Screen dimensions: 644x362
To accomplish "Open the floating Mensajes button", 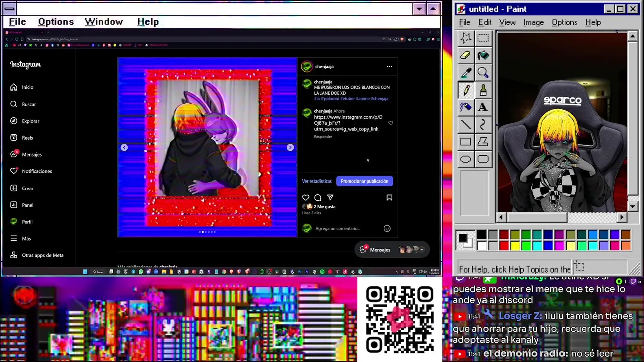I will click(392, 250).
